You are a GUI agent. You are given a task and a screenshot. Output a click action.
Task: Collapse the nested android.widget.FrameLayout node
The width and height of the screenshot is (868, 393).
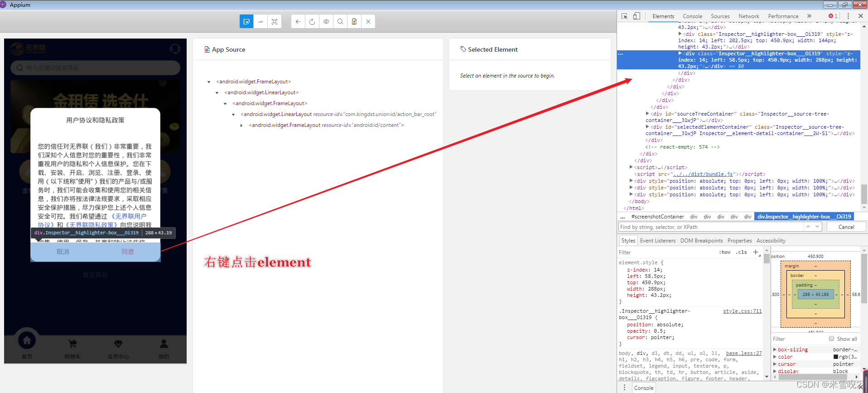point(225,104)
